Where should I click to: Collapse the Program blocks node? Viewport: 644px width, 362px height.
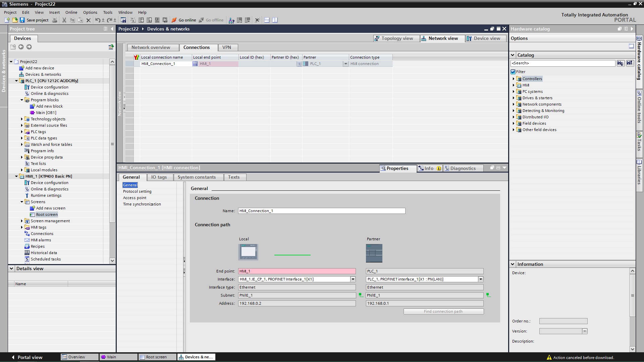[x=22, y=100]
